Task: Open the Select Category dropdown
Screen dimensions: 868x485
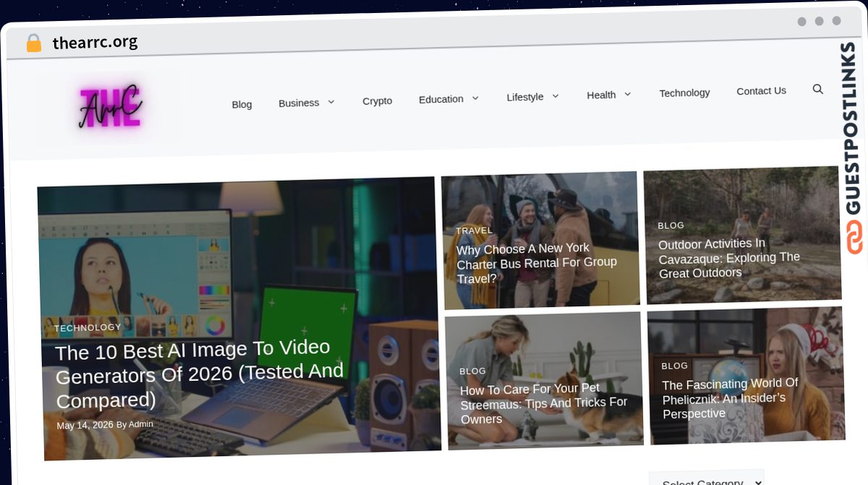Action: tap(707, 479)
